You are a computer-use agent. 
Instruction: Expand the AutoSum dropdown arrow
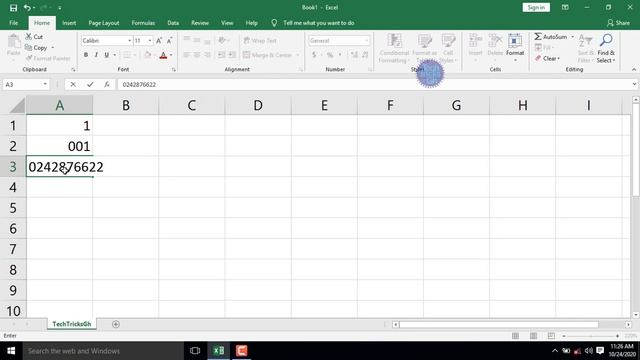(572, 37)
